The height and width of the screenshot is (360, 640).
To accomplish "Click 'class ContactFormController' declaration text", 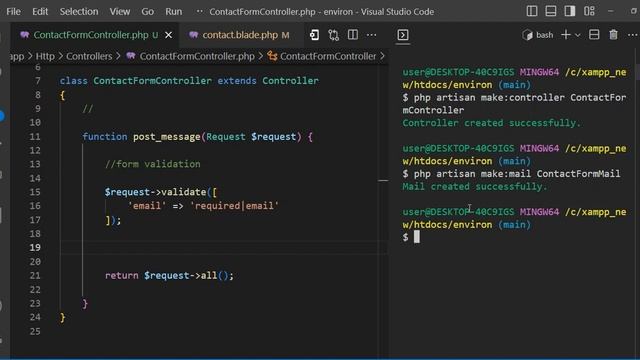I will [136, 81].
